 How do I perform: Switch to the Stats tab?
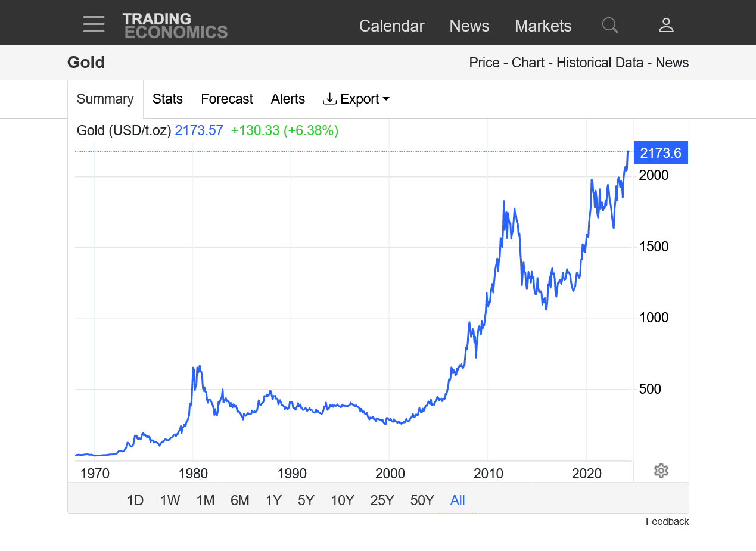pos(167,99)
